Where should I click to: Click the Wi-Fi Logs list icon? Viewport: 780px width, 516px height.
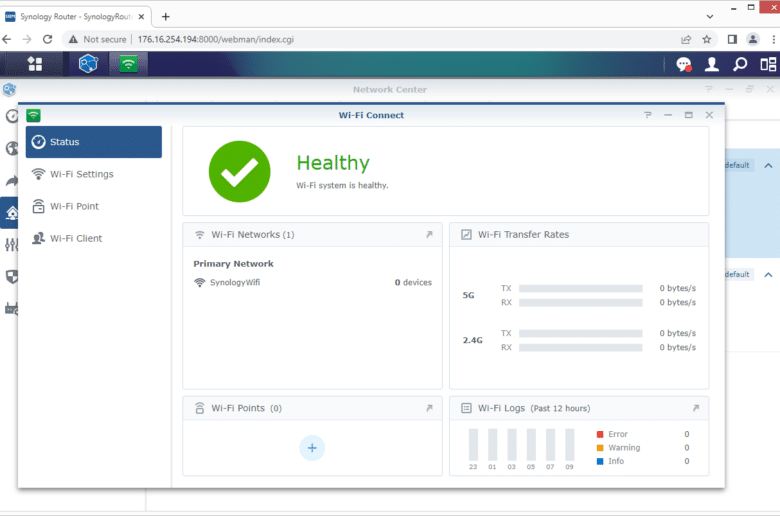[x=466, y=408]
